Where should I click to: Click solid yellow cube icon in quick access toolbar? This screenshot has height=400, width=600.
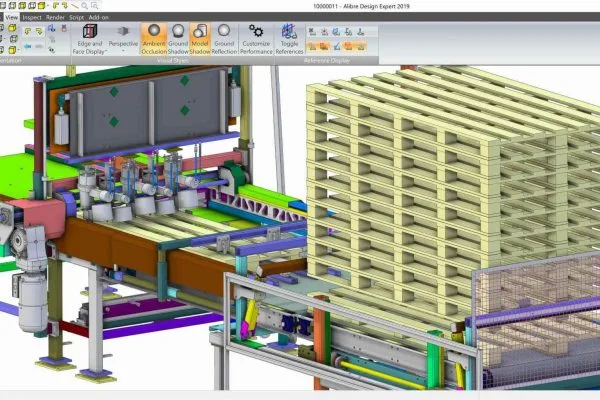click(x=41, y=6)
